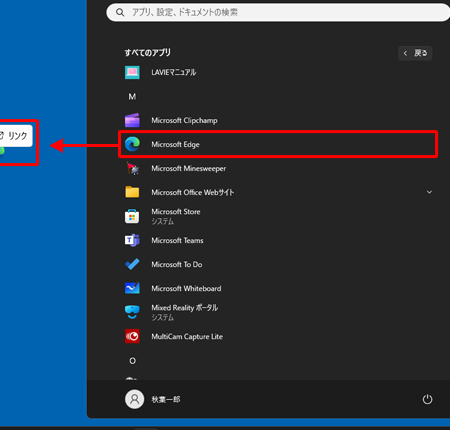Click the Microsoft Edge label
The image size is (450, 430).
coord(175,144)
